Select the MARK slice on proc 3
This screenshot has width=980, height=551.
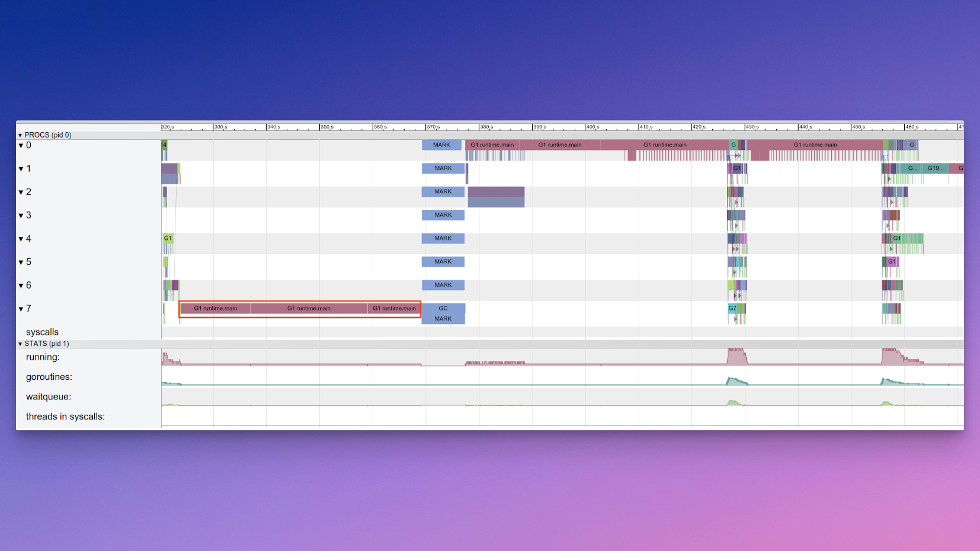(x=443, y=215)
